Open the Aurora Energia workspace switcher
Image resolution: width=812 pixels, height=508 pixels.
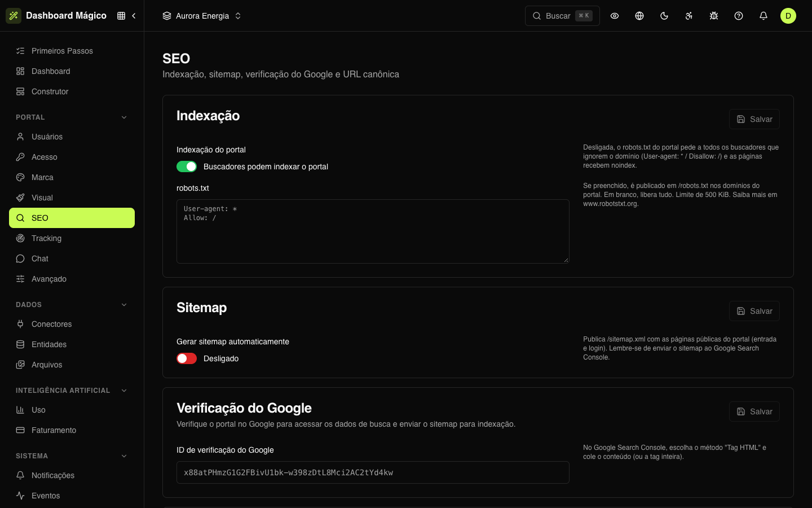[x=202, y=16]
